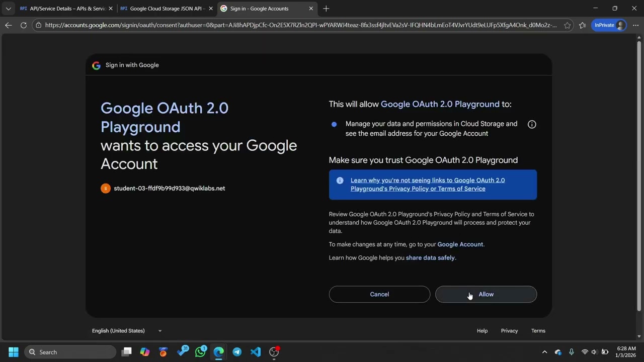Open the Privacy footer link
Screen dimensions: 644x362
click(509, 331)
